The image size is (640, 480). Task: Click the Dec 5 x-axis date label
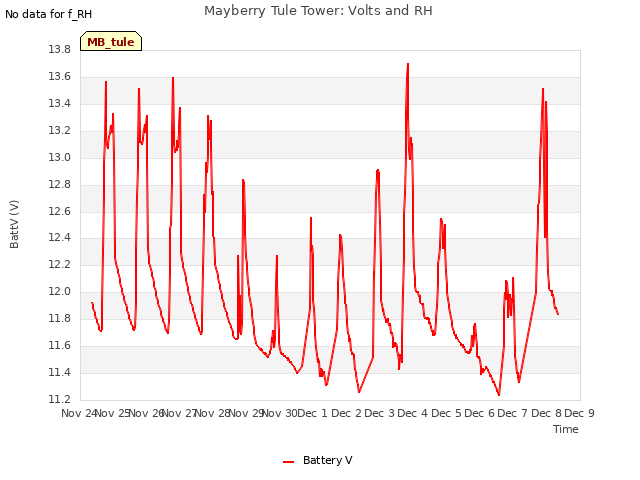point(446,413)
